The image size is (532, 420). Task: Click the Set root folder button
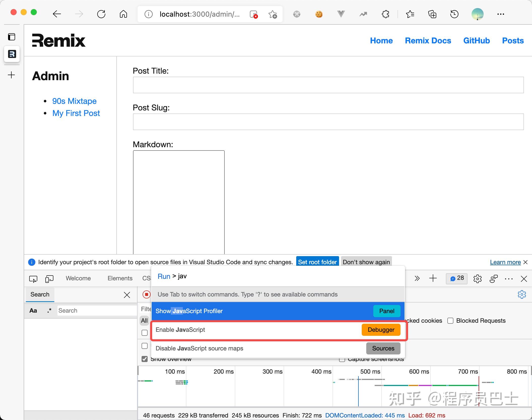tap(317, 262)
